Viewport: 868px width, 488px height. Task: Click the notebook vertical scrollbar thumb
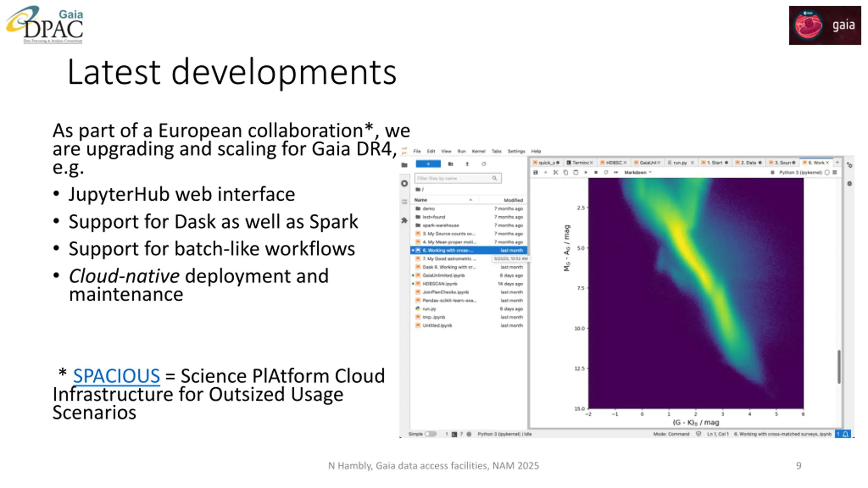click(839, 367)
